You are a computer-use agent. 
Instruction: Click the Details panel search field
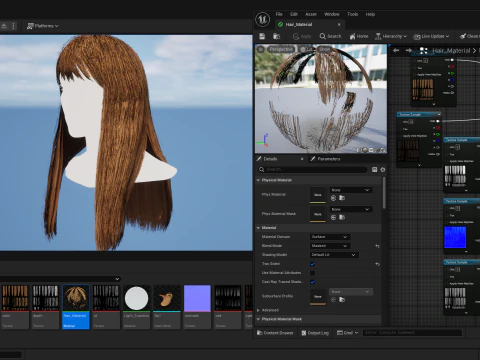[312, 169]
